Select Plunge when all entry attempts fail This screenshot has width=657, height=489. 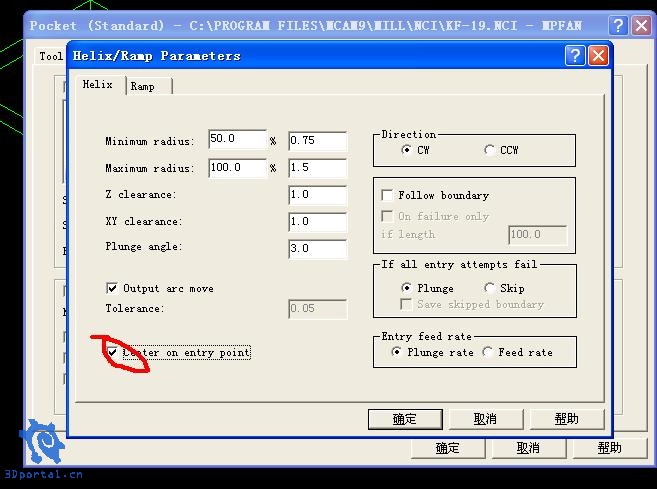(x=406, y=288)
